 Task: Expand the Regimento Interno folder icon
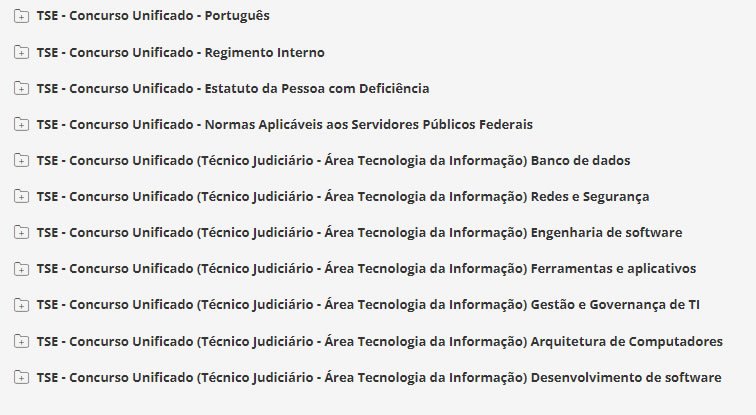(x=22, y=52)
